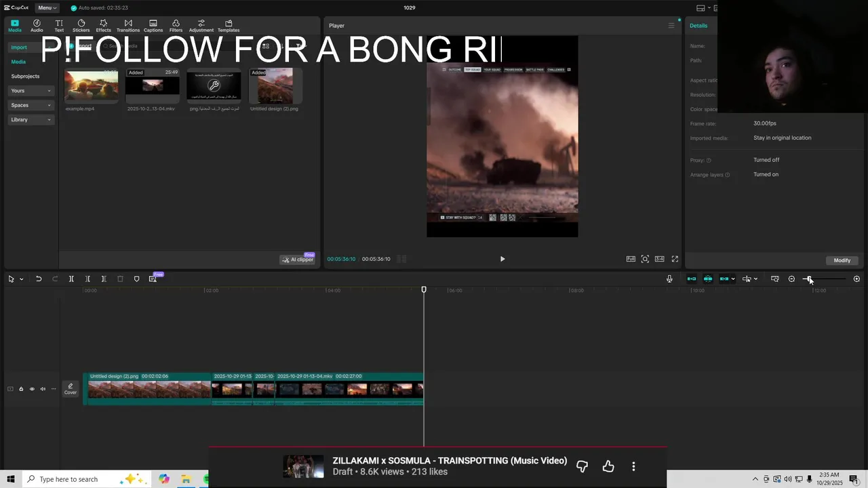Screen dimensions: 868x488
Task: Click the Record voiceover microphone icon
Action: click(x=669, y=279)
